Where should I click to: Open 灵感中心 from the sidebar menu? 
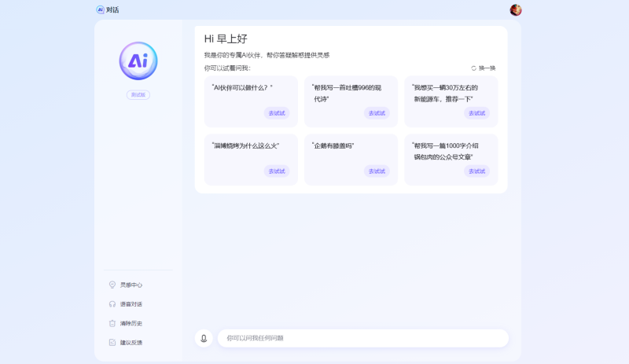(x=131, y=285)
